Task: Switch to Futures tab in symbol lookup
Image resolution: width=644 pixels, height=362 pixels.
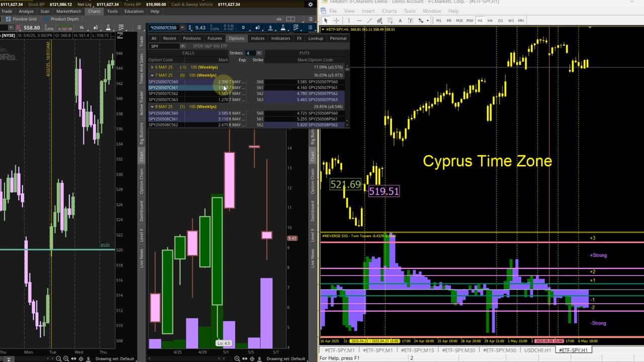Action: point(215,38)
